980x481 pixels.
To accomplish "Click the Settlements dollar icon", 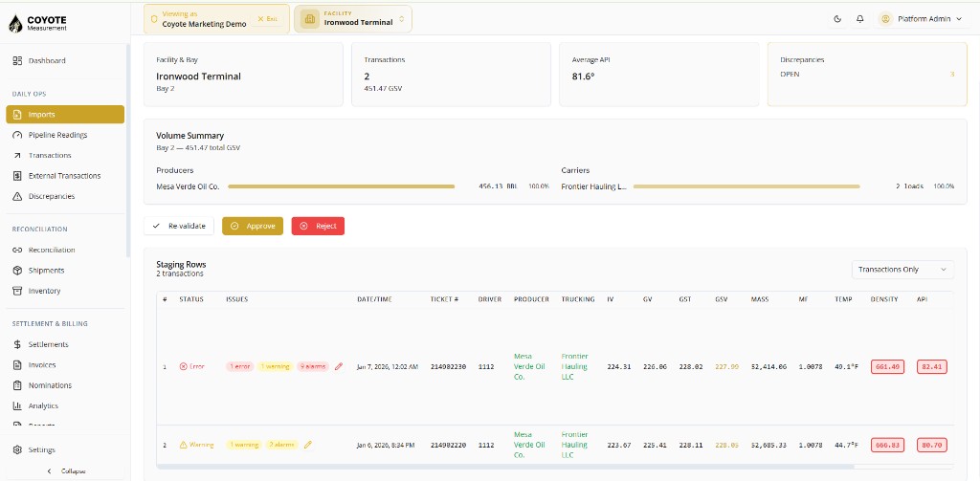I will coord(17,344).
